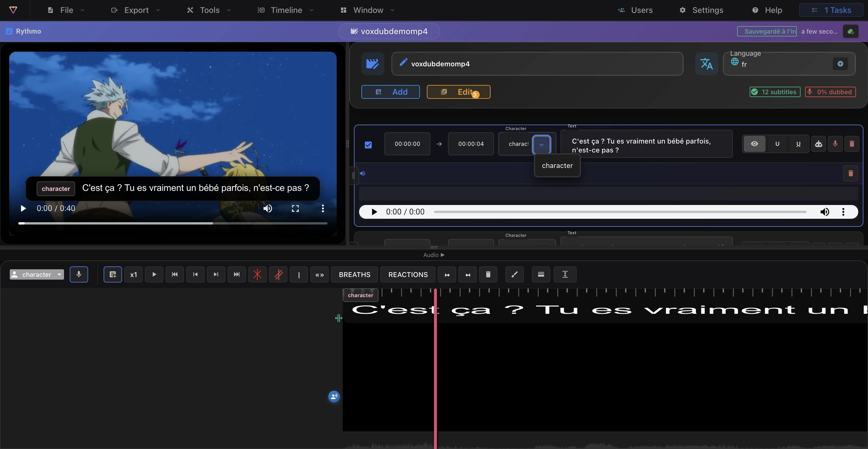Collapse the Character dropdown arrow

(x=541, y=145)
